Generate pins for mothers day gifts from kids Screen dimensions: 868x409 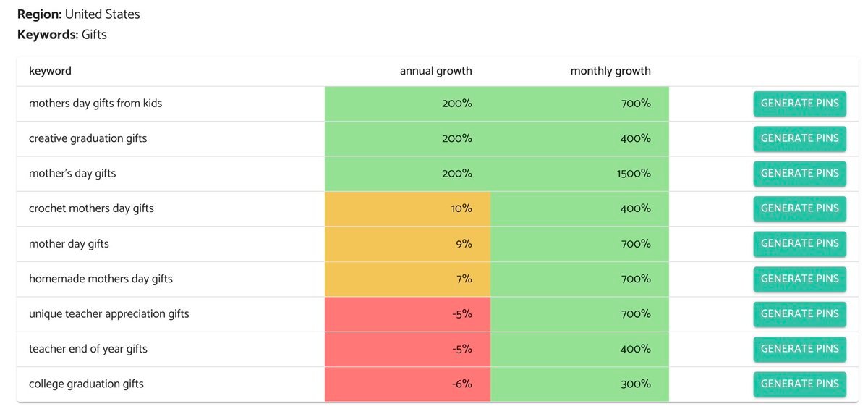click(799, 104)
